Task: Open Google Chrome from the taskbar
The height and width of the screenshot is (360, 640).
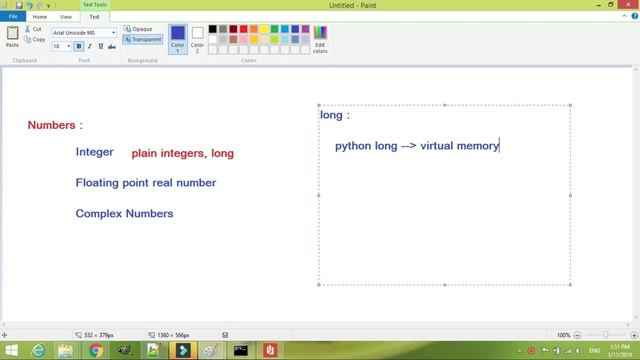Action: pos(96,351)
